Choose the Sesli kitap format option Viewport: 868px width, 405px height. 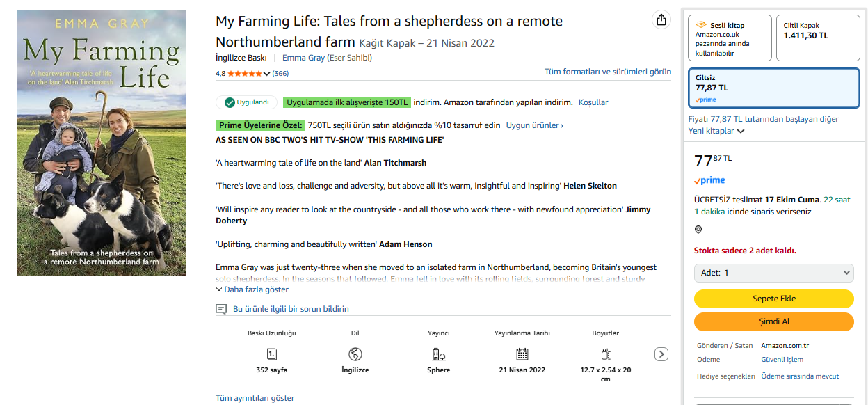coord(730,37)
